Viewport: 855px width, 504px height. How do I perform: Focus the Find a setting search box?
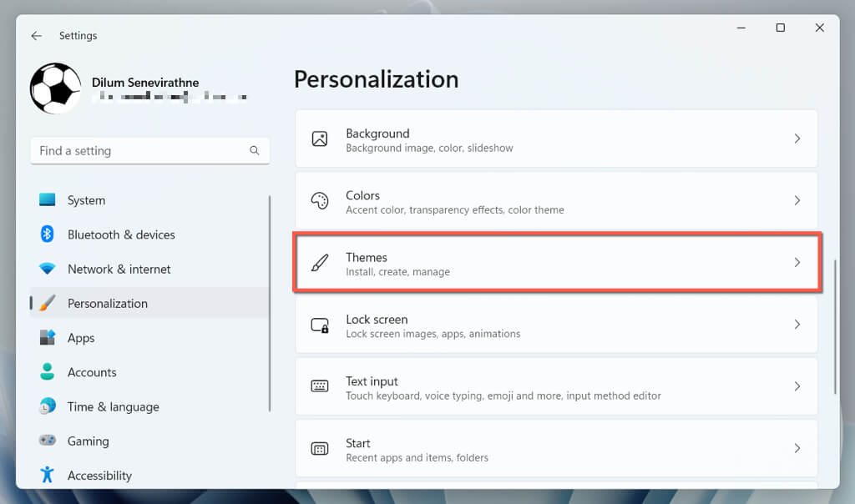click(x=138, y=151)
